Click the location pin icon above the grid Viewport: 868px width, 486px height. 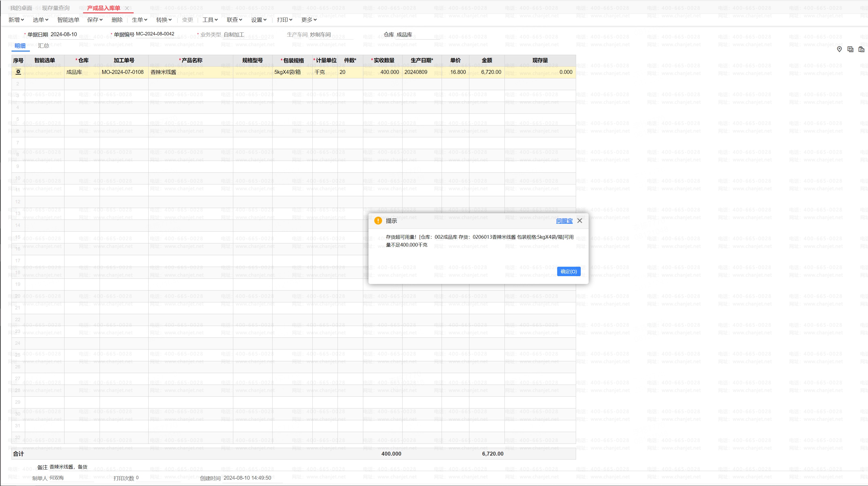[839, 49]
